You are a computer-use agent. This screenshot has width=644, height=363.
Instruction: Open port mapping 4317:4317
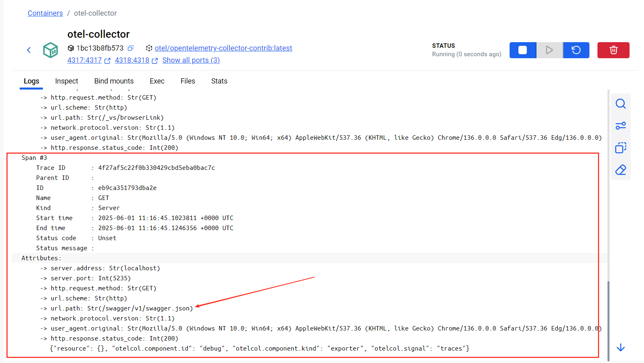pos(85,60)
